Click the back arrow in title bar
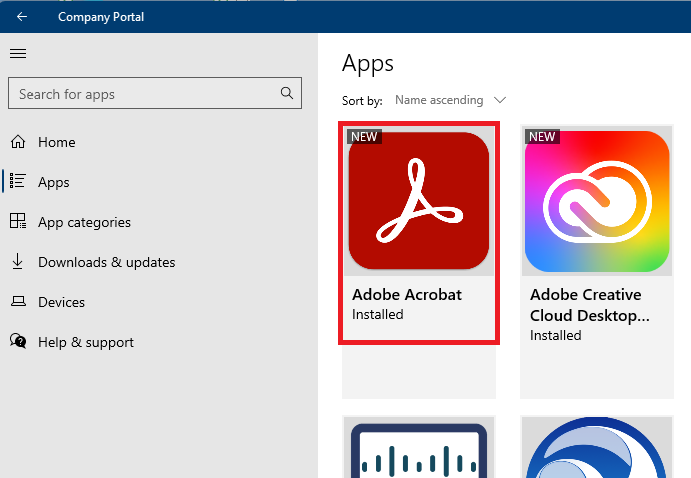Image resolution: width=691 pixels, height=478 pixels. pos(22,17)
